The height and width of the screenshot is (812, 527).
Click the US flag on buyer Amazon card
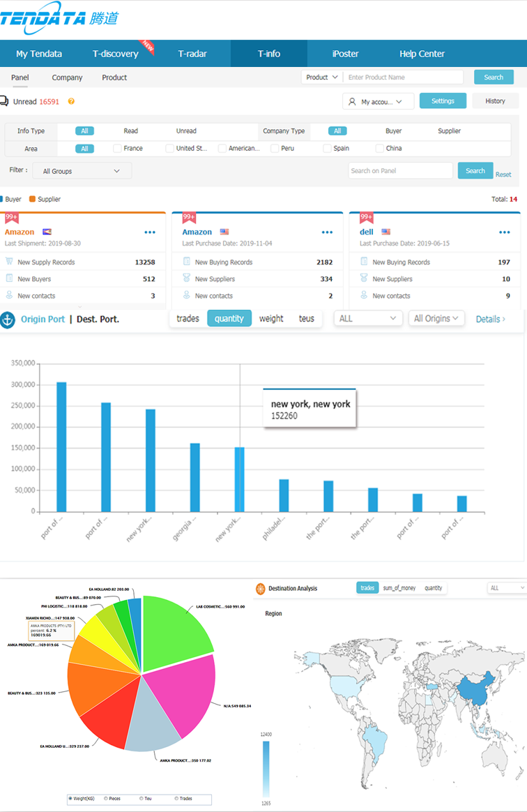click(x=224, y=232)
